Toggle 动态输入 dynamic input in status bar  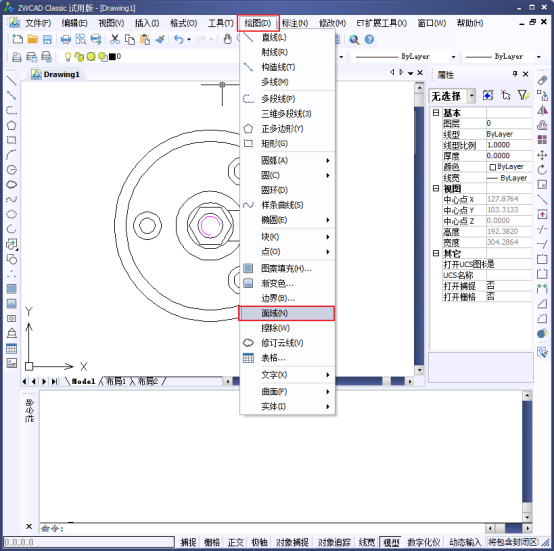point(465,542)
